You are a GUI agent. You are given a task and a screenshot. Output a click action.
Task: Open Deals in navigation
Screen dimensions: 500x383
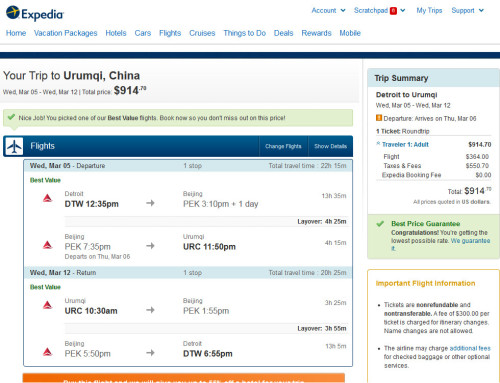click(x=284, y=33)
